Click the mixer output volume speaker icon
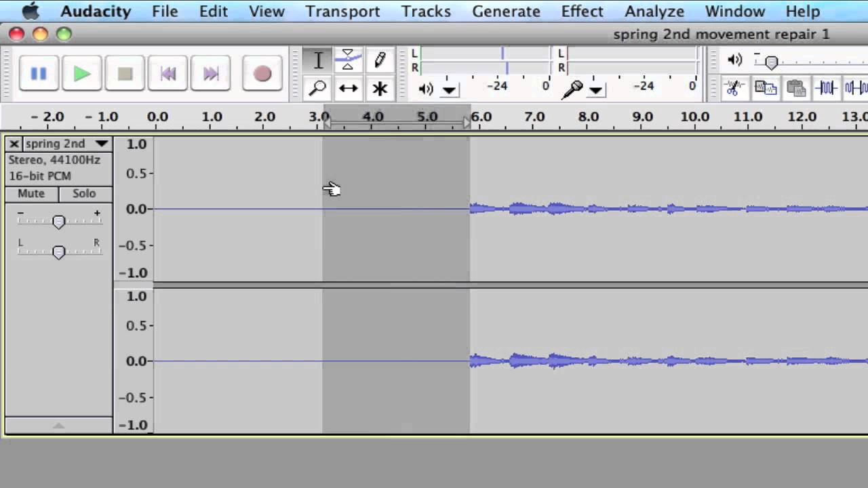Viewport: 868px width, 488px height. coord(735,60)
